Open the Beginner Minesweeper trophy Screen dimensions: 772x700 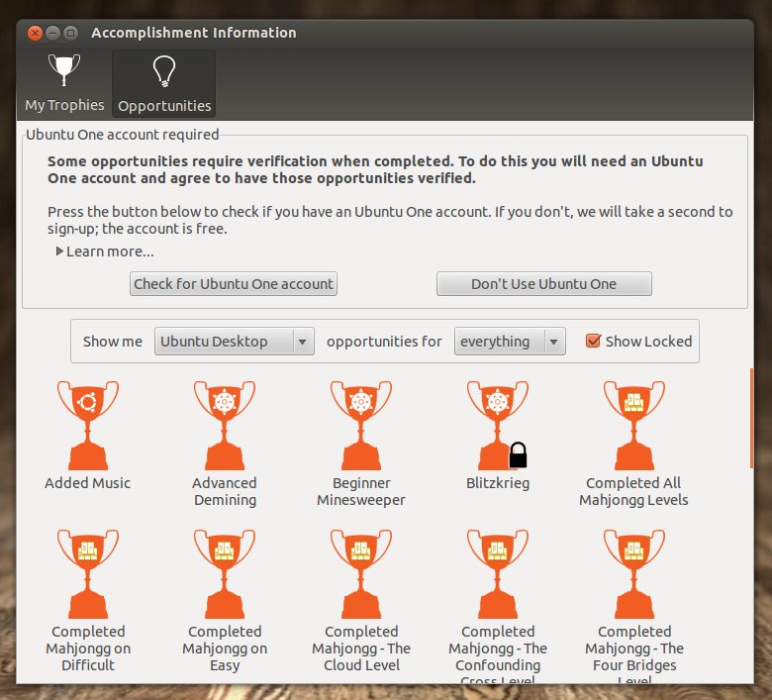(361, 425)
